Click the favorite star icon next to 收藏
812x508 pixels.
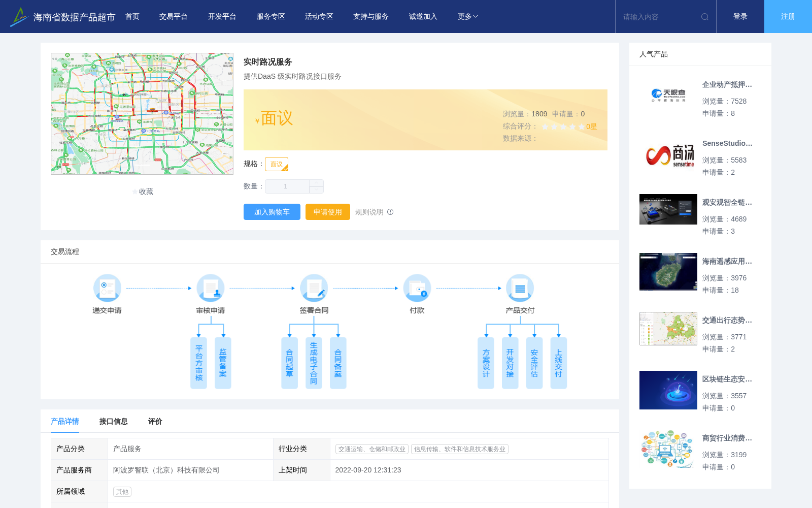[x=135, y=192]
